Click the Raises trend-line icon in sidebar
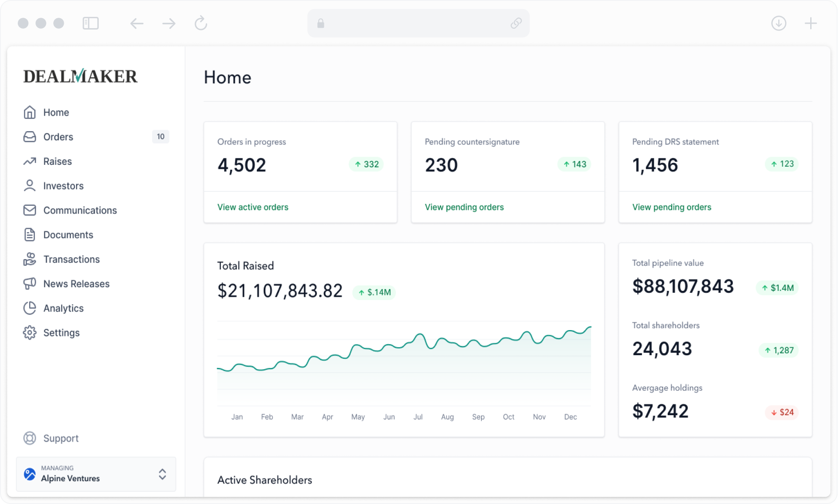 [30, 161]
